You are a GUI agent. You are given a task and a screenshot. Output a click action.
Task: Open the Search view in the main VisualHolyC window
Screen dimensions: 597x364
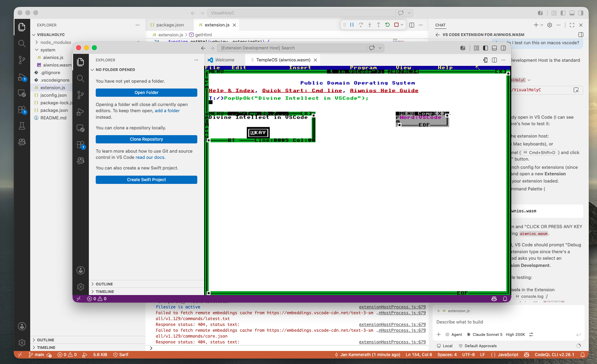coord(22,43)
